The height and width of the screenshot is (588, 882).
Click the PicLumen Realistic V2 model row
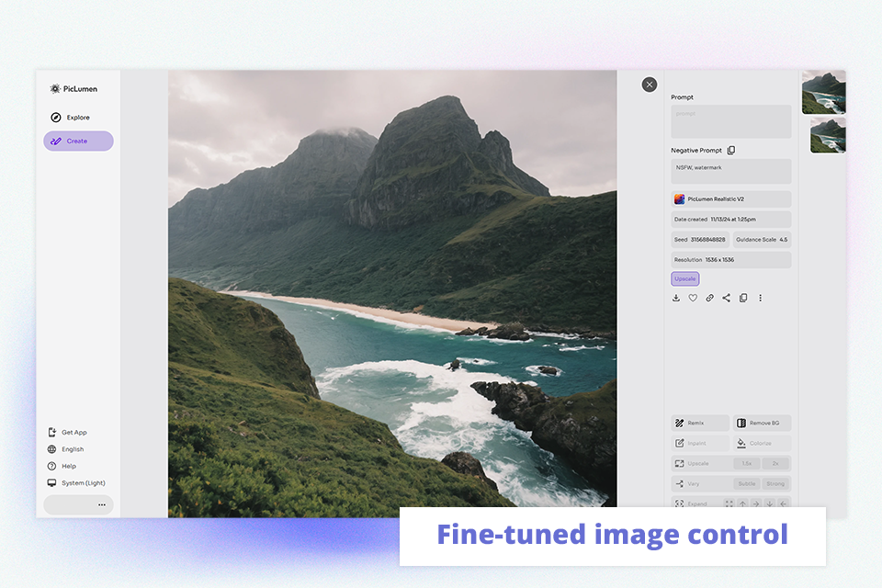730,198
